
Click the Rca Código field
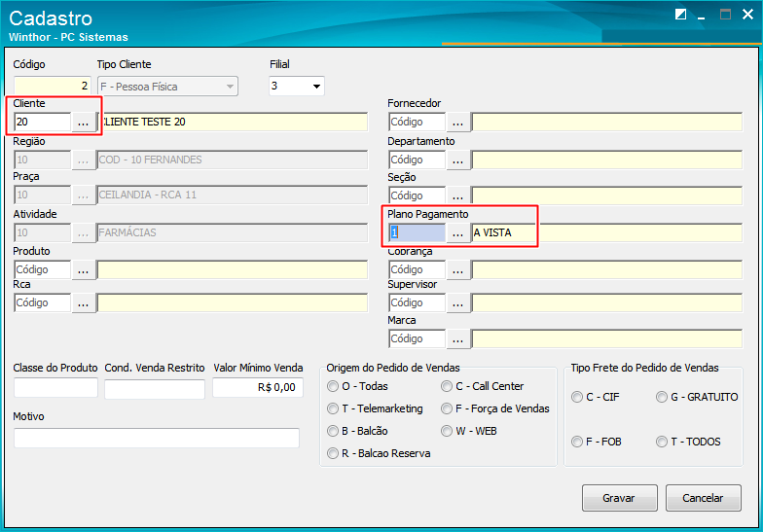(43, 303)
